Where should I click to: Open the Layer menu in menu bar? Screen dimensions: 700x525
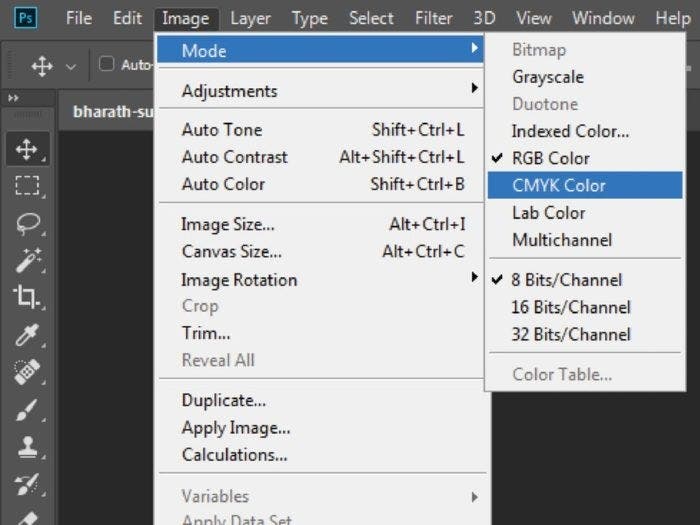(250, 18)
